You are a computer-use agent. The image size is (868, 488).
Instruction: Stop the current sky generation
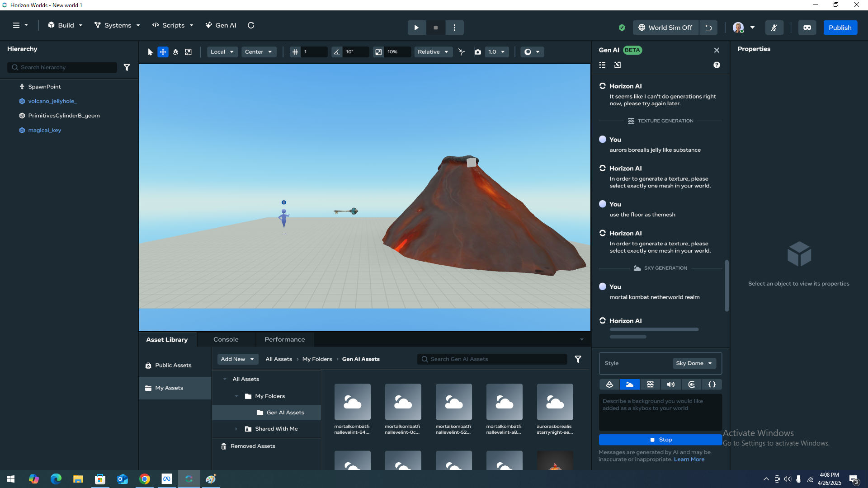coord(660,440)
